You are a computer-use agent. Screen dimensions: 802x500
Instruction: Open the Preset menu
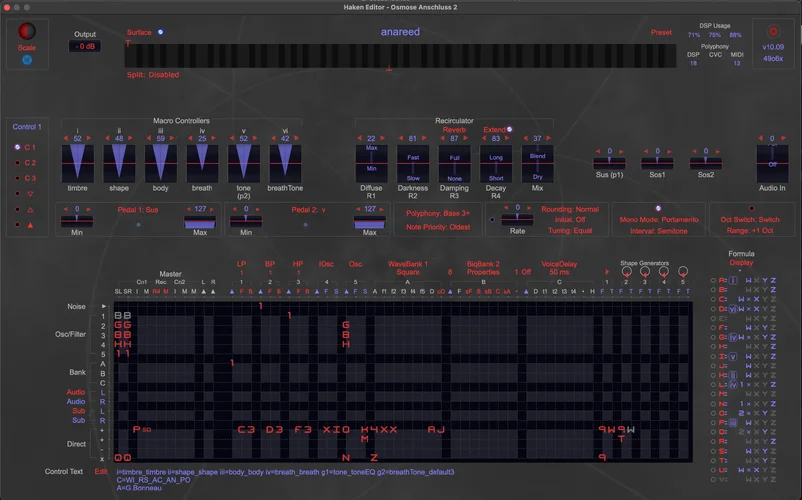point(661,32)
